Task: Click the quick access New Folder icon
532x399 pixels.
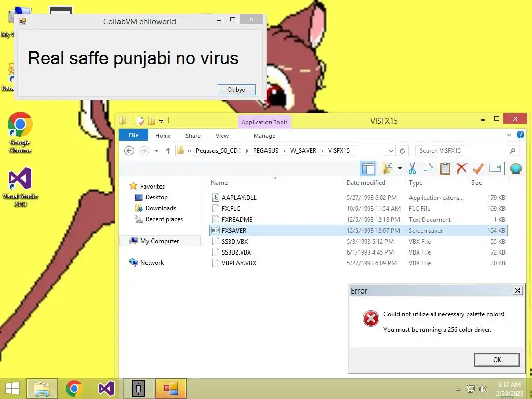Action: click(x=151, y=121)
